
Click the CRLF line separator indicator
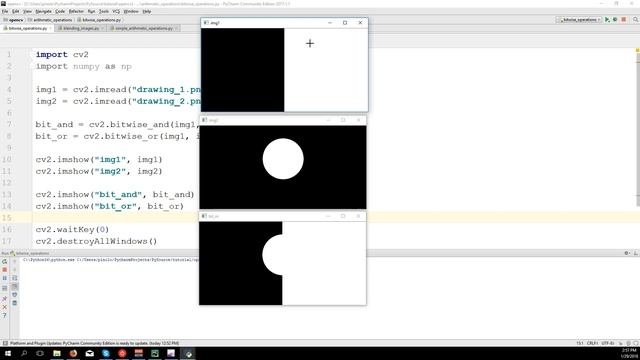pyautogui.click(x=592, y=343)
